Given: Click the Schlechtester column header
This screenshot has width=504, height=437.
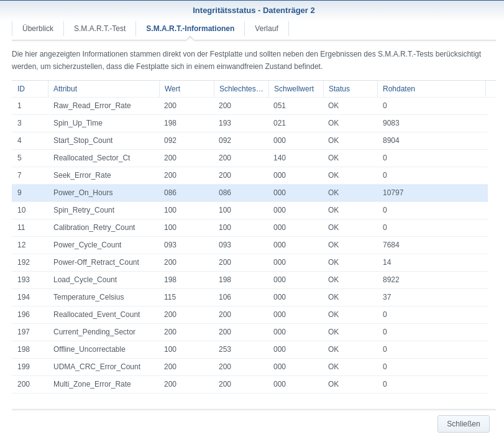Looking at the screenshot, I should (241, 89).
